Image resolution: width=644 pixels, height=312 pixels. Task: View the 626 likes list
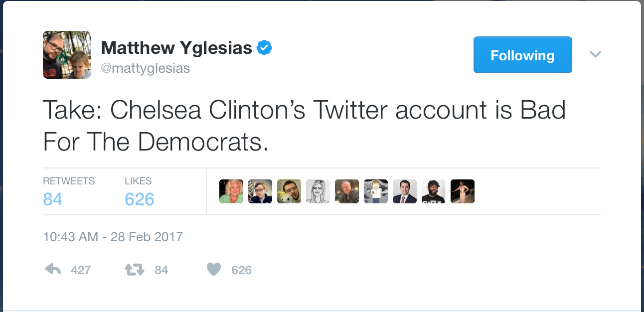pyautogui.click(x=140, y=191)
